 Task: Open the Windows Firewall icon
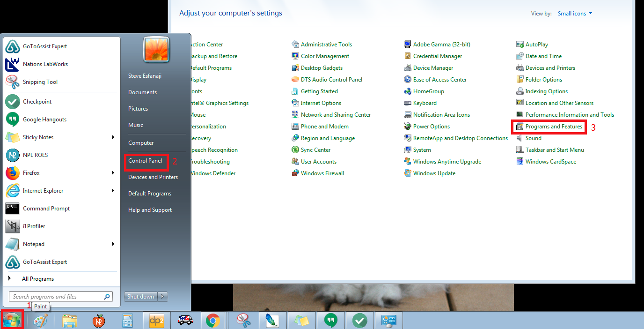click(295, 173)
